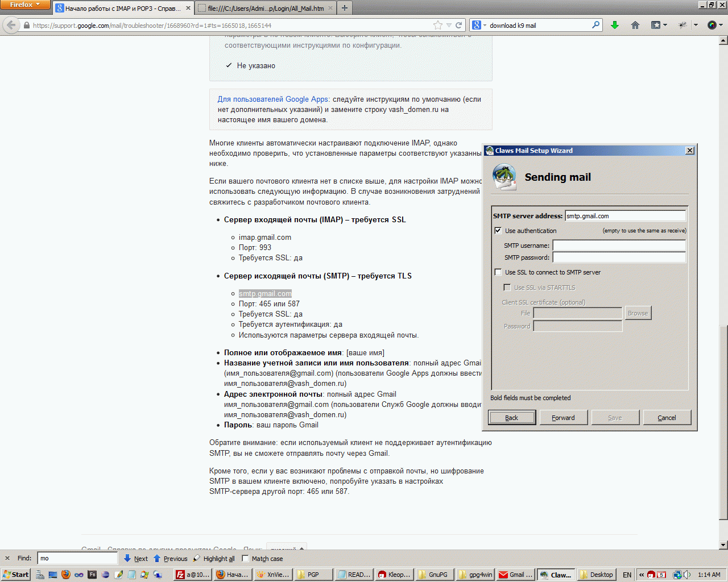Click the page scrollbar down arrow
Image resolution: width=728 pixels, height=582 pixels.
pos(723,545)
